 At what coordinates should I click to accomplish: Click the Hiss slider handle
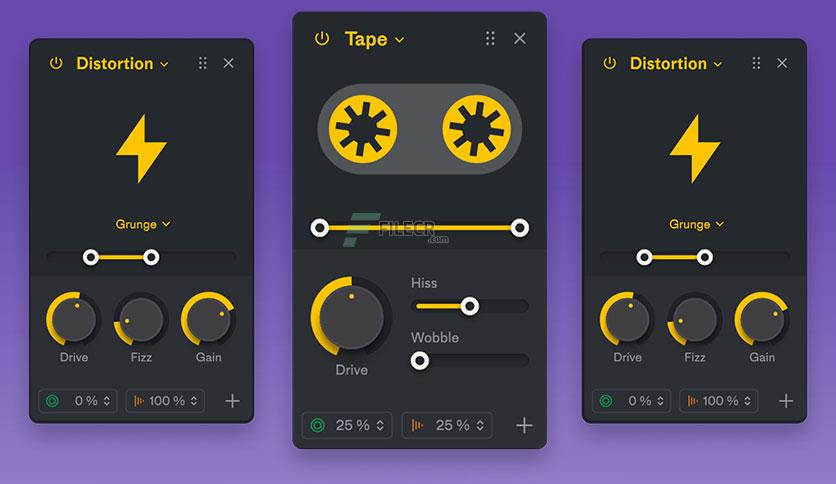[x=470, y=306]
